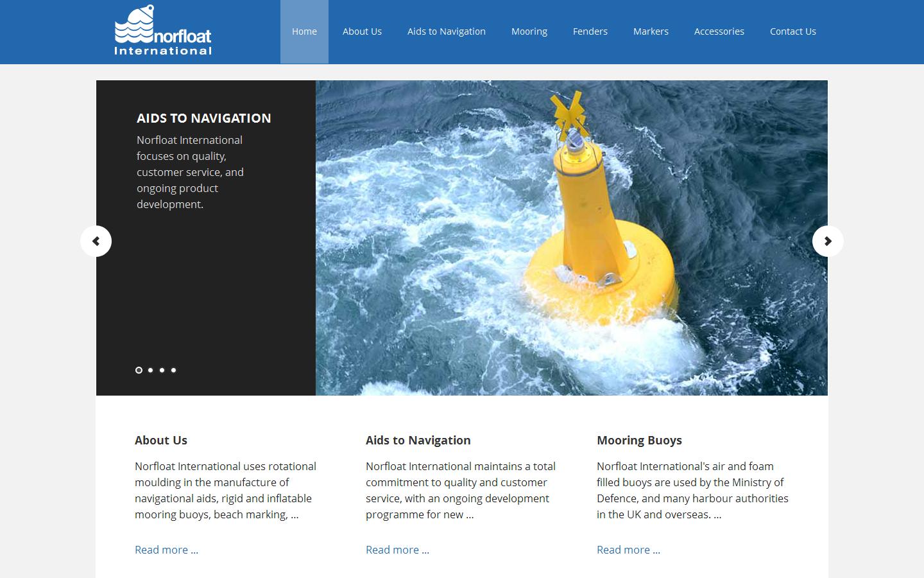Image resolution: width=924 pixels, height=578 pixels.
Task: Click the next slide arrow
Action: [828, 241]
